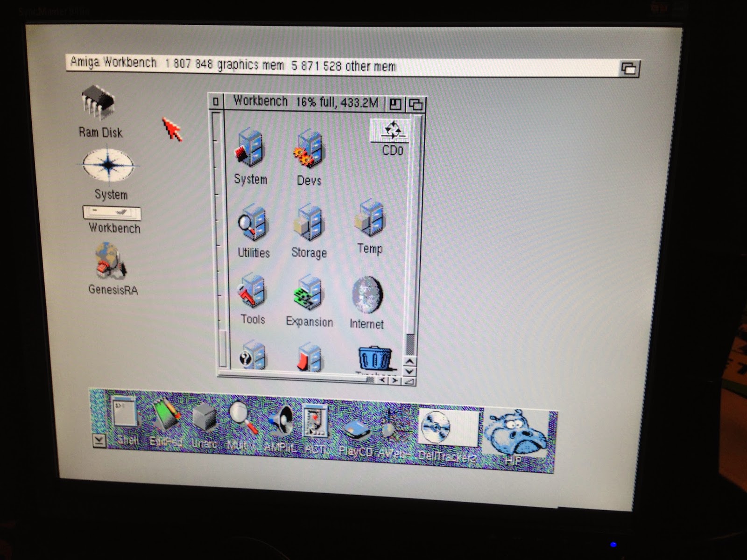The height and width of the screenshot is (560, 747).
Task: Open the GenesisRA desktop icon
Action: [x=110, y=261]
